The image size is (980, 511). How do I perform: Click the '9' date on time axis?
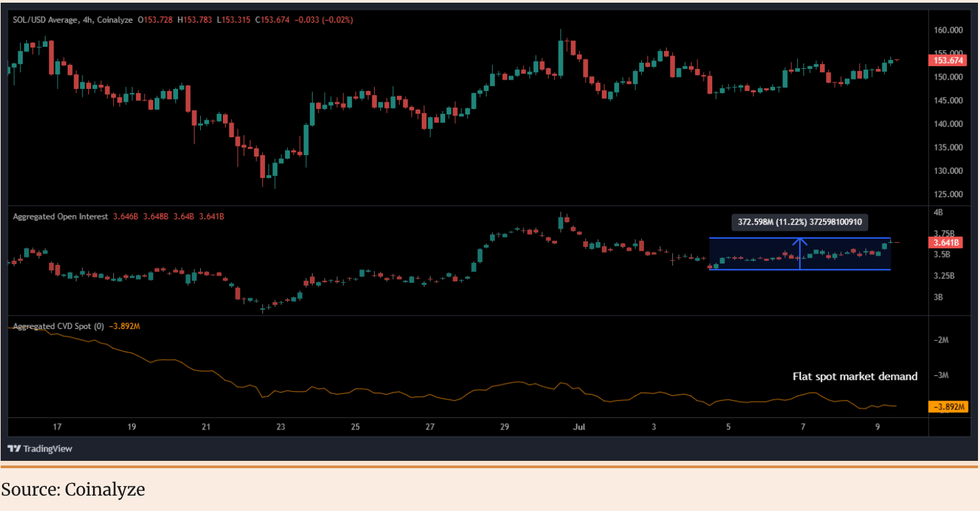[878, 427]
